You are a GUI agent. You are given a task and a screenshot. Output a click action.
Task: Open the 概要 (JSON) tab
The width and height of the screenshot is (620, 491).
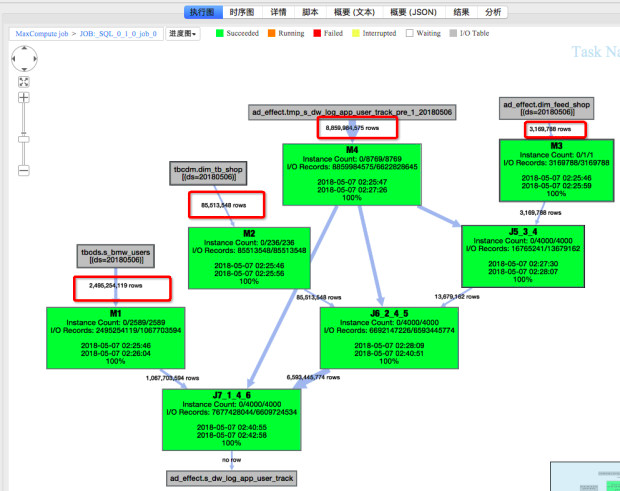pos(414,12)
